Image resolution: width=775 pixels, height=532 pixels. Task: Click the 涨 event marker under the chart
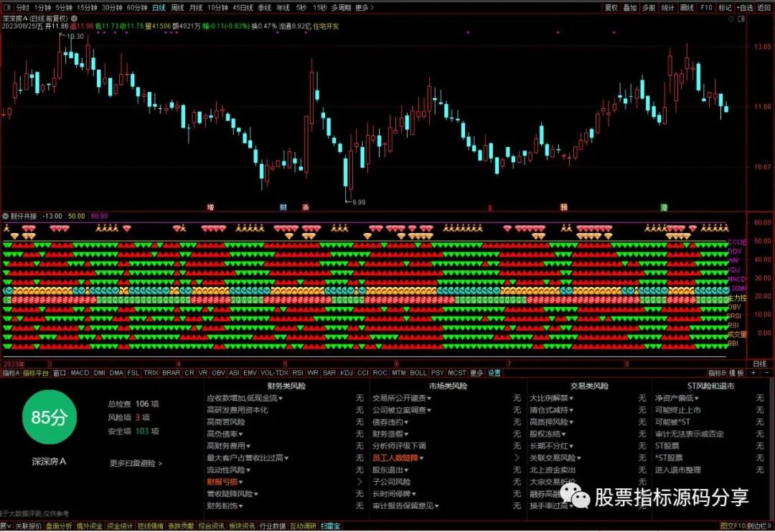(306, 207)
